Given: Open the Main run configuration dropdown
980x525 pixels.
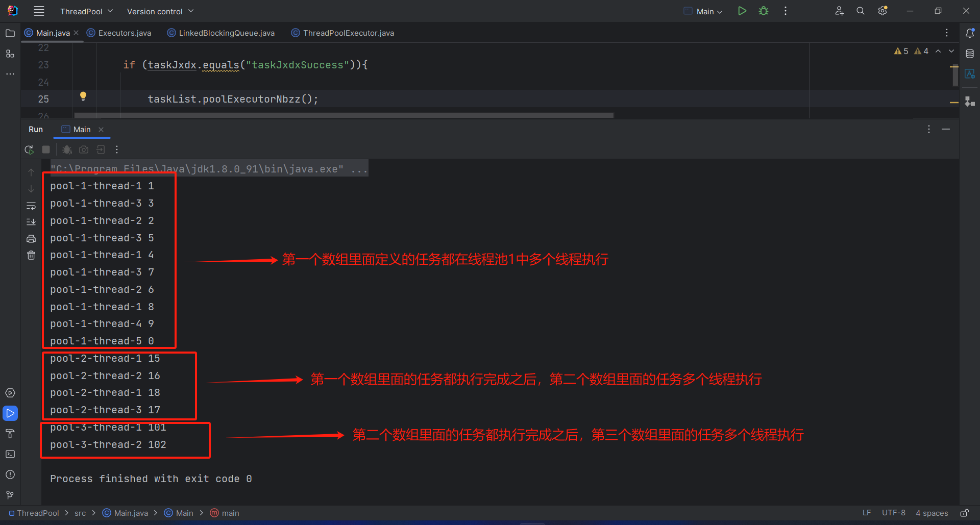Looking at the screenshot, I should [703, 11].
